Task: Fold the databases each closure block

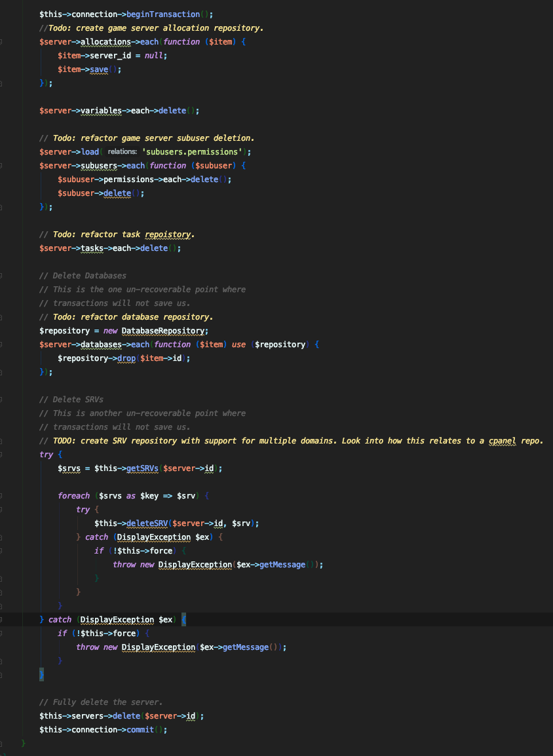Action: click(2, 345)
